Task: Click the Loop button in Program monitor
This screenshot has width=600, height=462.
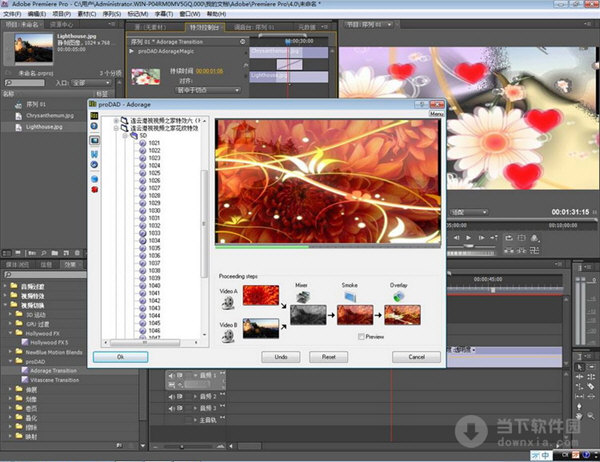Action: (509, 238)
